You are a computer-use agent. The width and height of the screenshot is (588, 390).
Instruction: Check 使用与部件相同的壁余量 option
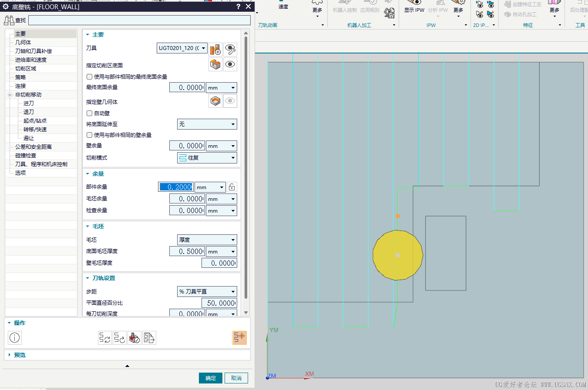coord(89,135)
